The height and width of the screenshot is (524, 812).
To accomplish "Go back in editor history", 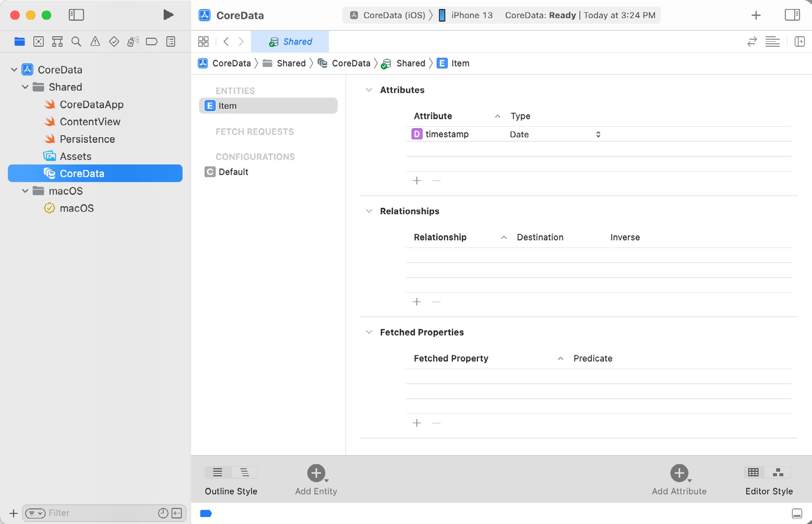I will click(x=226, y=42).
